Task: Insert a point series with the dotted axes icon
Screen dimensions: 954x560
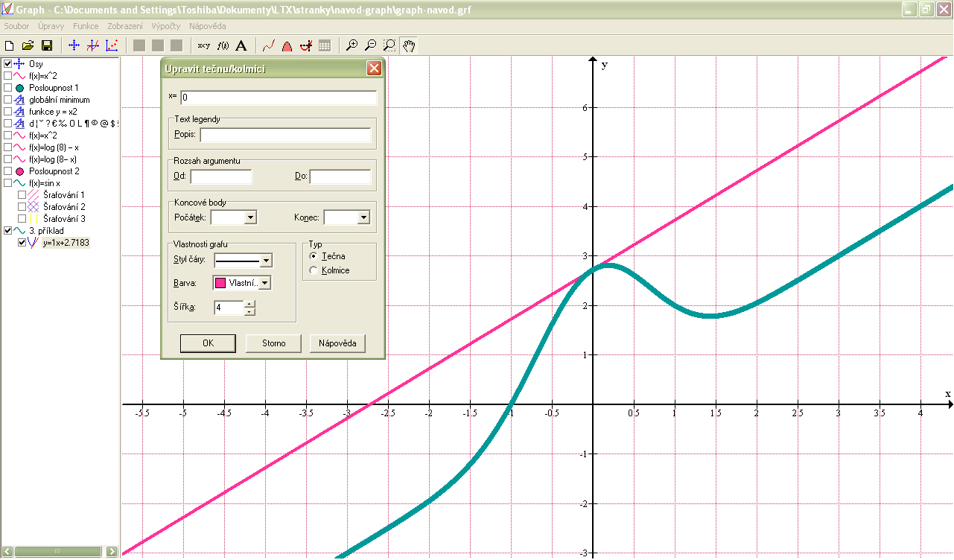Action: coord(111,45)
